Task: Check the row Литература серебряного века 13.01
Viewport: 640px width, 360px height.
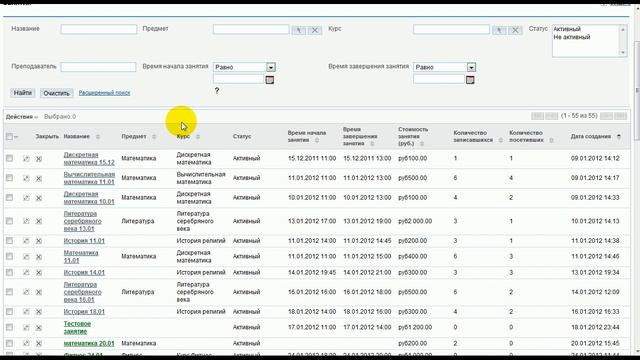Action: 9,221
